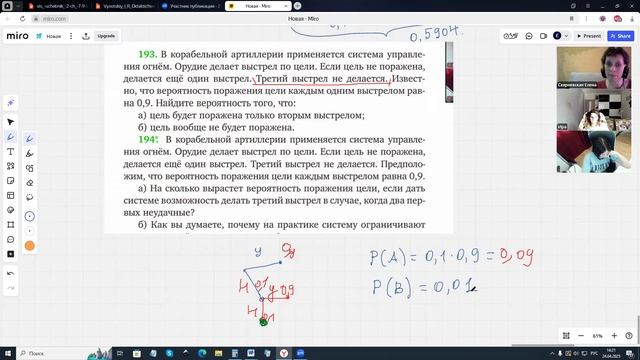This screenshot has width=640, height=360.
Task: Redo the last action
Action: pyautogui.click(x=11, y=288)
